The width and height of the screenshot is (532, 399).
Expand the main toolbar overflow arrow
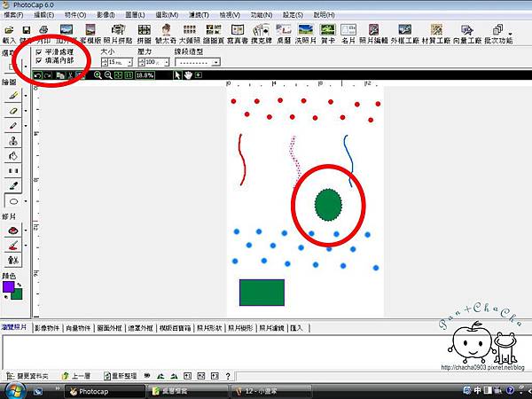pyautogui.click(x=510, y=34)
